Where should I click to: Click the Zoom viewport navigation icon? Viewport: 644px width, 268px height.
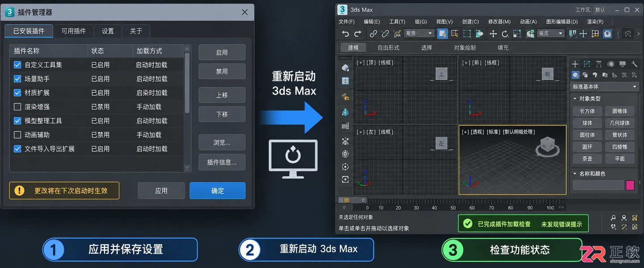click(614, 218)
